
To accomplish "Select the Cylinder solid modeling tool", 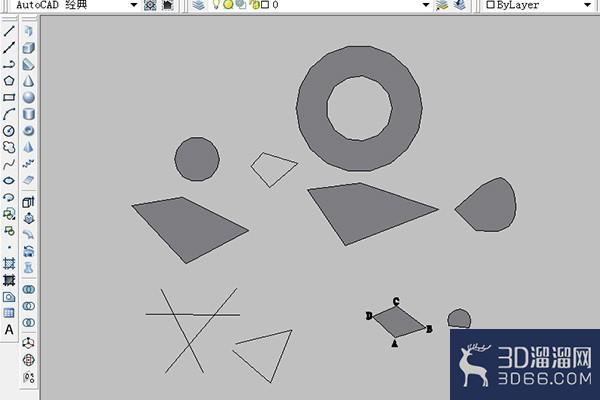I will 29,114.
